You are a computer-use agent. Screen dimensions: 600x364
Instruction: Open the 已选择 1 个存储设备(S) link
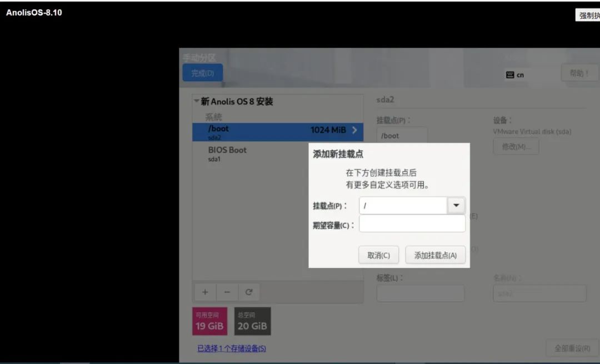click(232, 348)
